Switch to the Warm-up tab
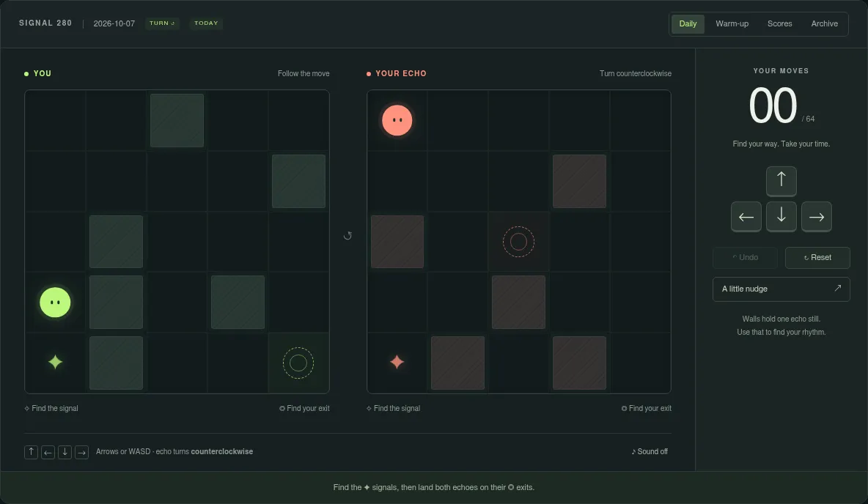Viewport: 868px width, 504px height. pos(732,23)
